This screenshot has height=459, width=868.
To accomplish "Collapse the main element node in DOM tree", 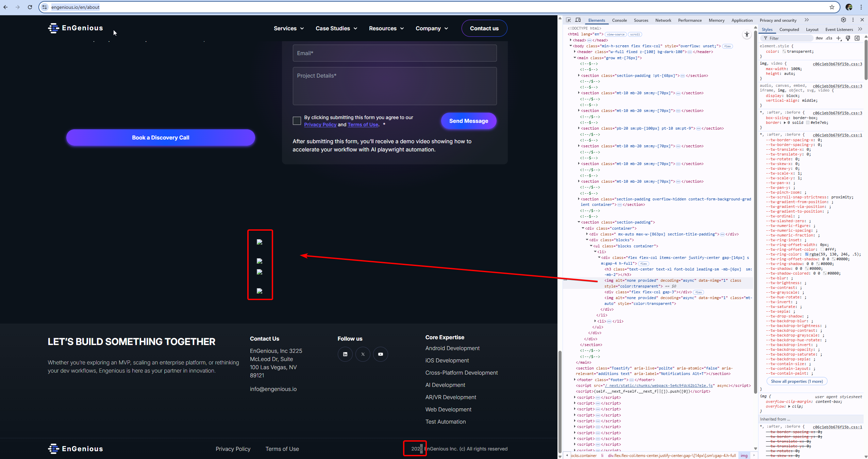I will 575,58.
